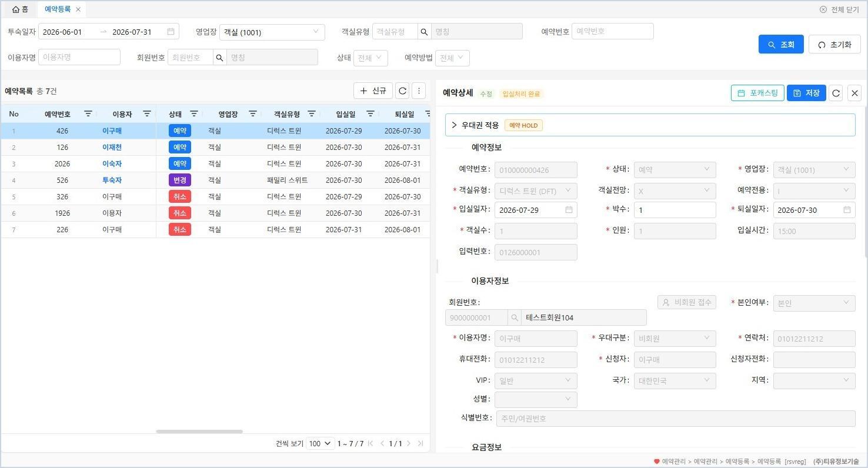868x468 pixels.
Task: Expand the 우대권 적용 section
Action: click(x=454, y=125)
